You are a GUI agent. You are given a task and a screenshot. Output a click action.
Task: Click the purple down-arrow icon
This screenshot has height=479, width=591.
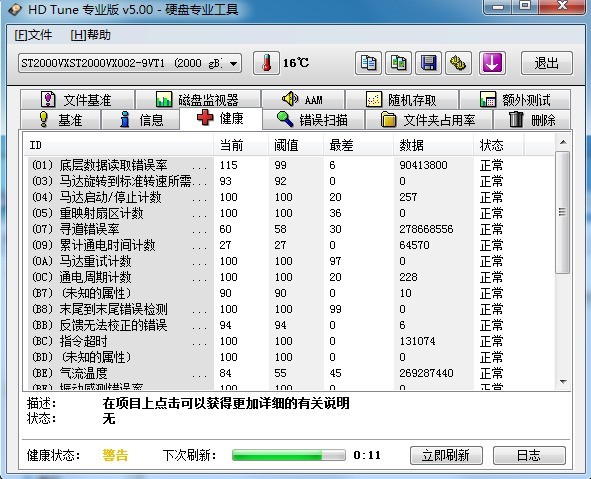(492, 63)
